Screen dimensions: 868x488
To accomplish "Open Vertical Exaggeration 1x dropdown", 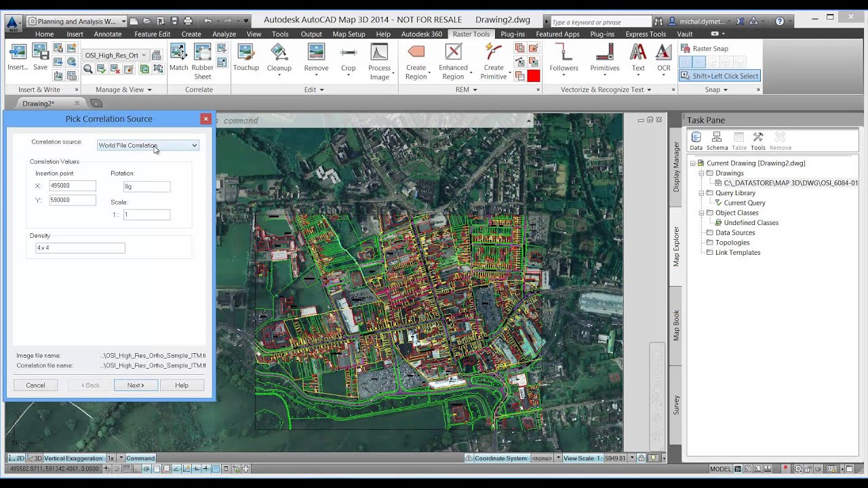I will (121, 458).
